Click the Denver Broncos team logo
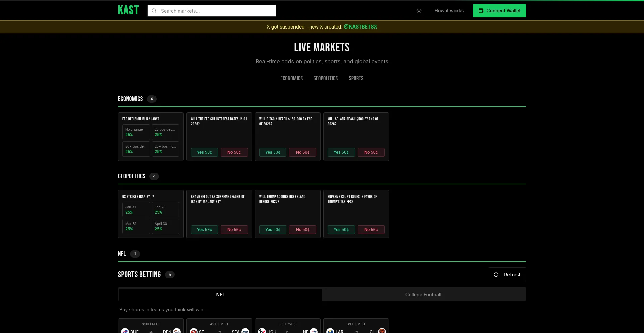 click(x=176, y=331)
